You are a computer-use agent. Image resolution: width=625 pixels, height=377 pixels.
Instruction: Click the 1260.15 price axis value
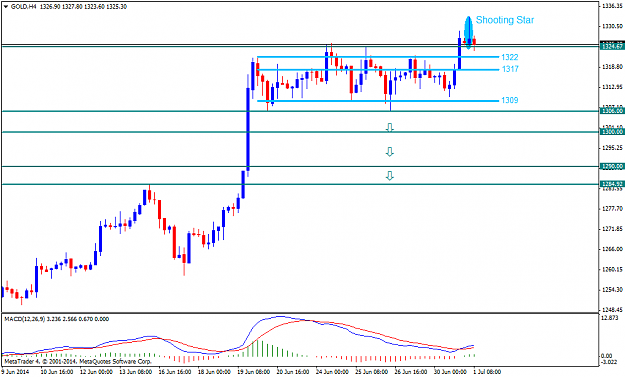[x=613, y=269]
